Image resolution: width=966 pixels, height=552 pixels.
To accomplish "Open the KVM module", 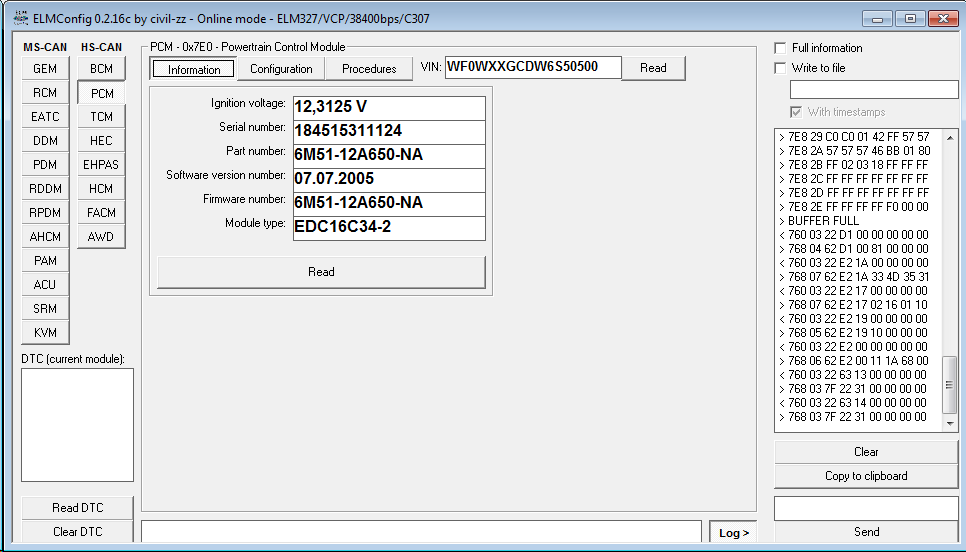I will coord(45,333).
